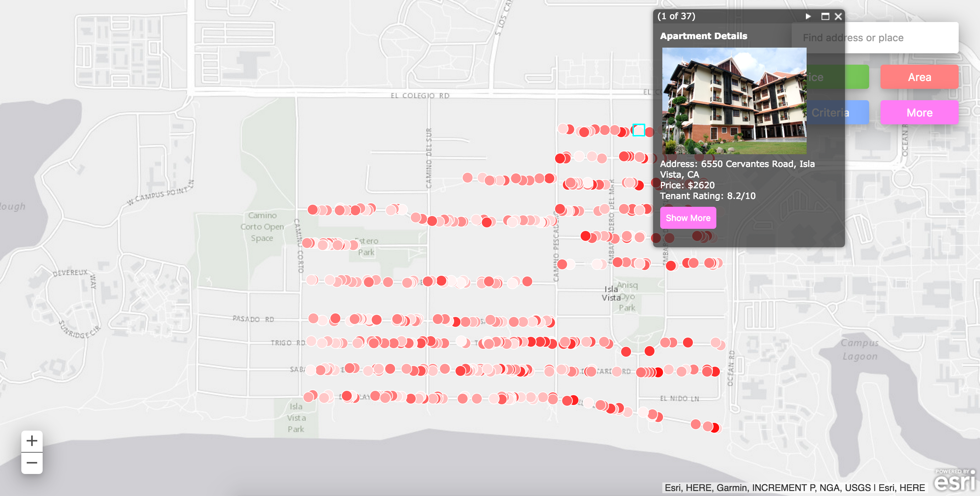Close the Apartment Details popup
Viewport: 980px width, 496px height.
838,16
